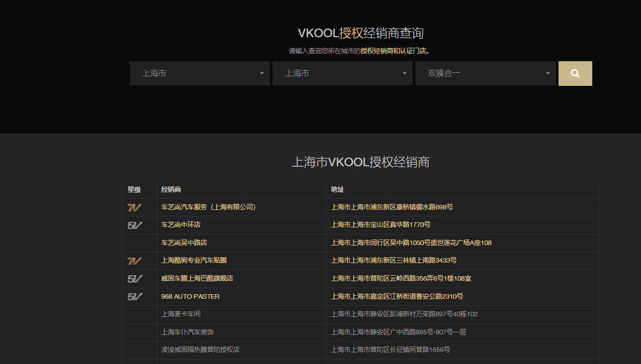Expand the 双膜合一 product type dropdown
Viewport: 641px width, 364px height.
[x=485, y=73]
